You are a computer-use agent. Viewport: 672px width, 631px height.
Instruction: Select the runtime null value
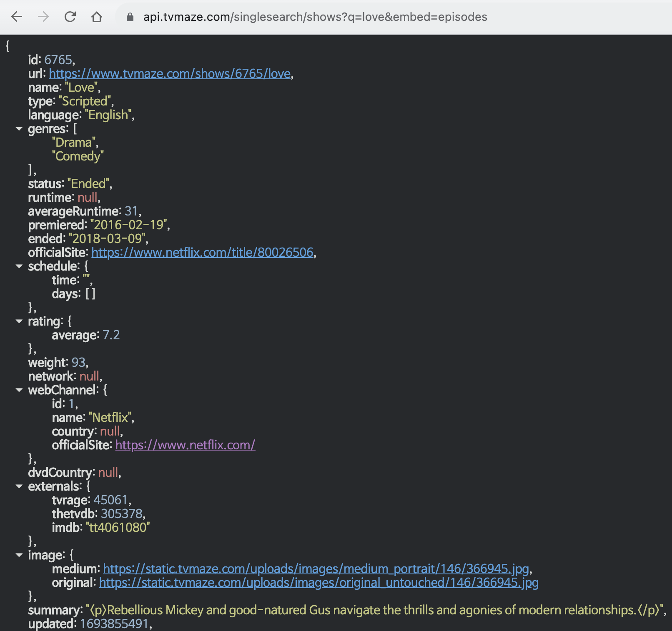(x=88, y=198)
